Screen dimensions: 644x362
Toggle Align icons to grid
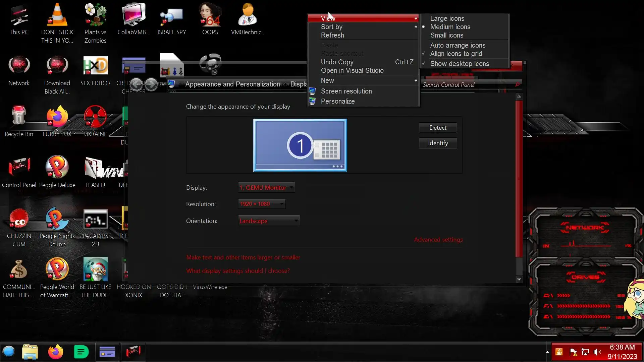pyautogui.click(x=456, y=54)
